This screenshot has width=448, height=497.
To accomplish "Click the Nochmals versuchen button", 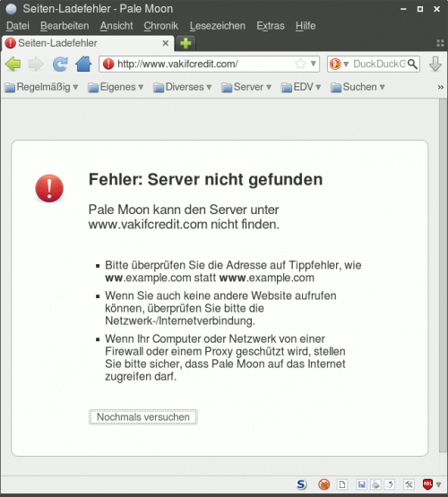I will point(143,416).
